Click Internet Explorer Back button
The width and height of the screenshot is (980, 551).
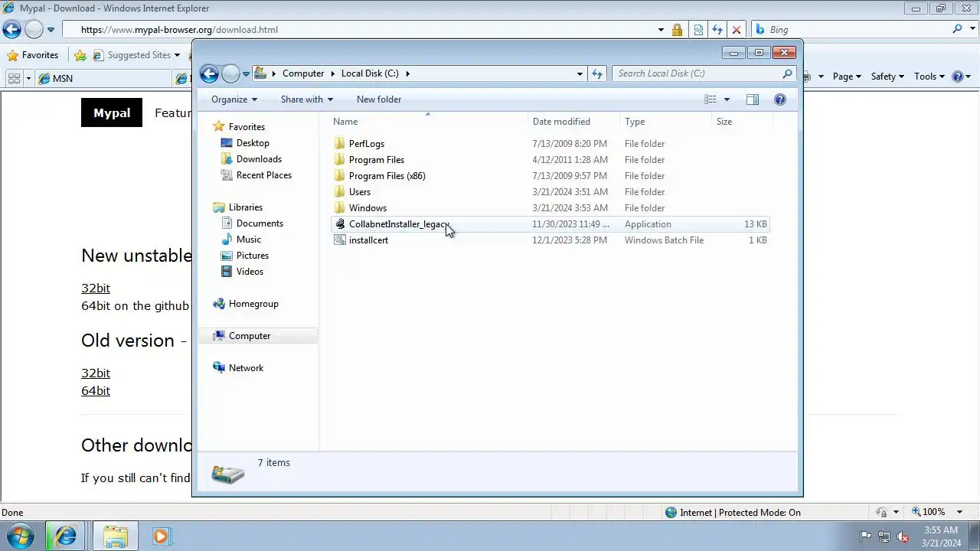11,30
